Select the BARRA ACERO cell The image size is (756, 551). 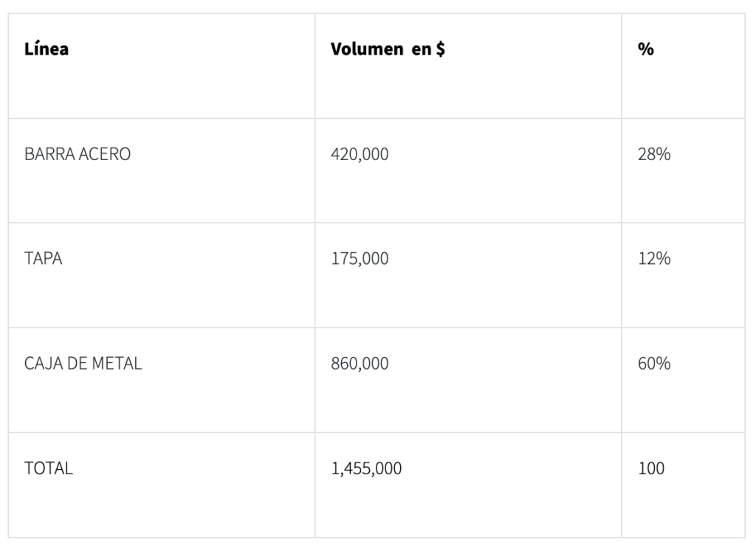point(78,155)
